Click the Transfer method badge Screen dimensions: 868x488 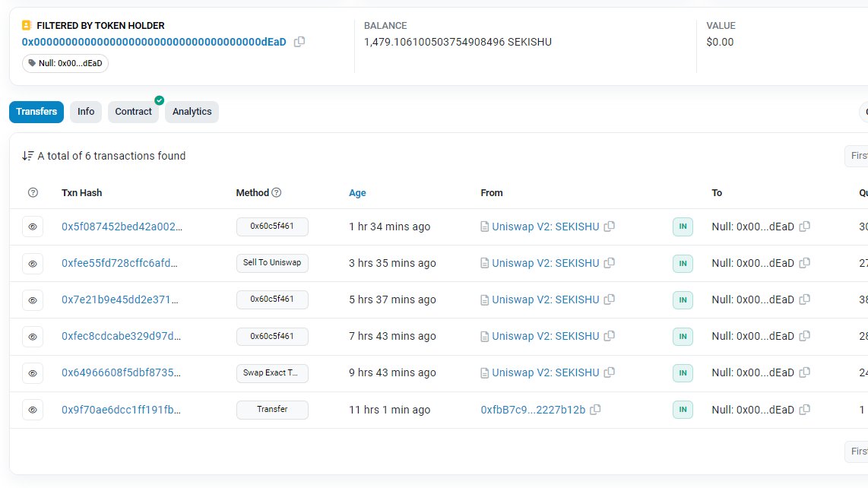[272, 410]
